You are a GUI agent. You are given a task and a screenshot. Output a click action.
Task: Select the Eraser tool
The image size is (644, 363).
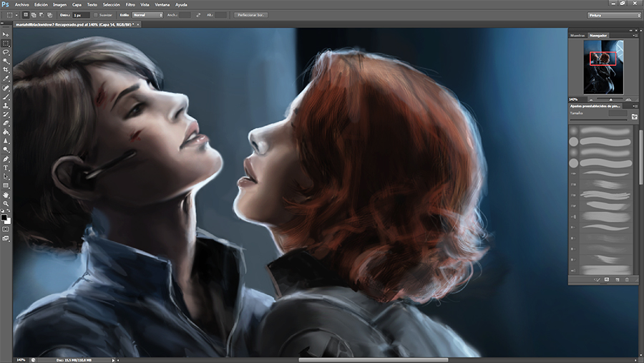tap(6, 123)
